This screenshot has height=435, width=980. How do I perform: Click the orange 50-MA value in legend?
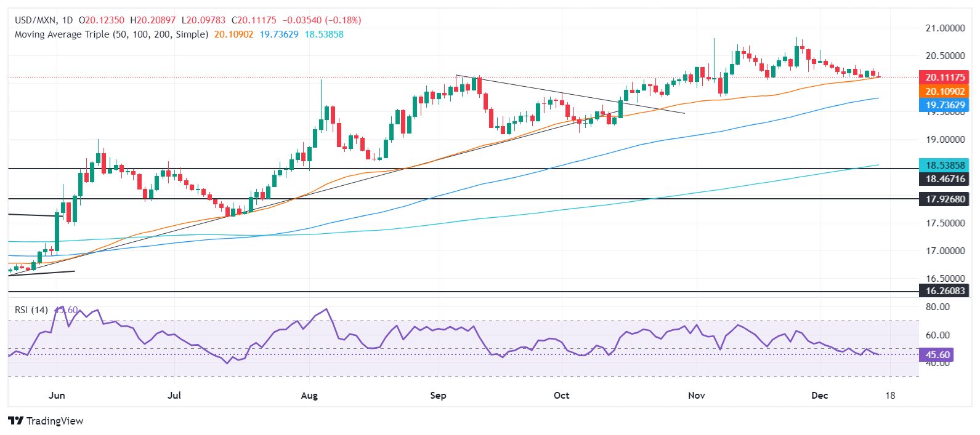[x=233, y=34]
